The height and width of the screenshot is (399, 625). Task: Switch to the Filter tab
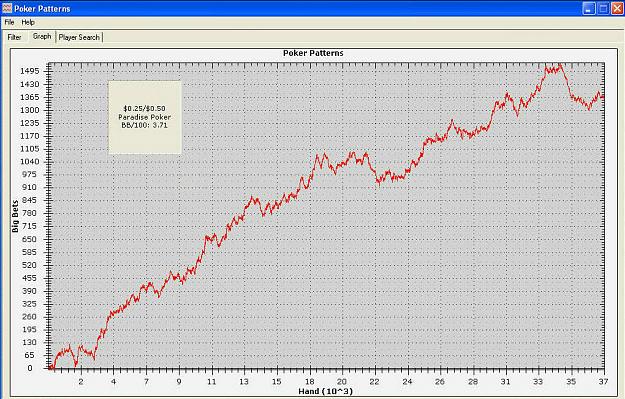point(14,37)
